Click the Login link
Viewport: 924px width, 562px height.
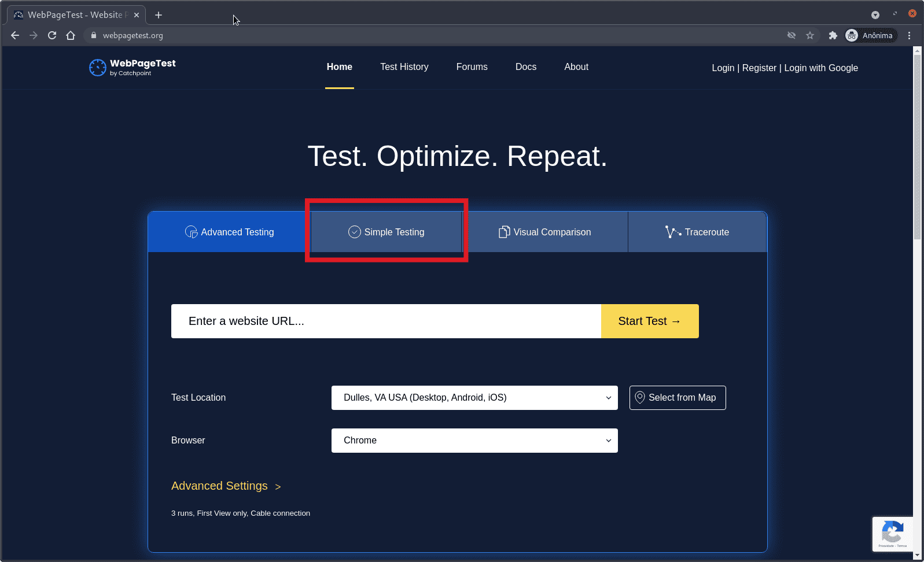pyautogui.click(x=723, y=68)
